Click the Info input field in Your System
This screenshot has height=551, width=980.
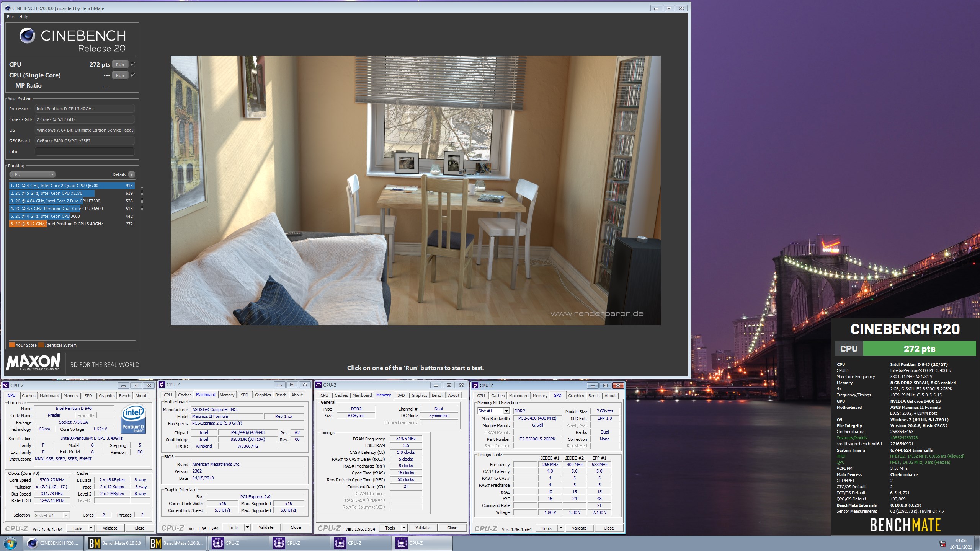tap(85, 152)
